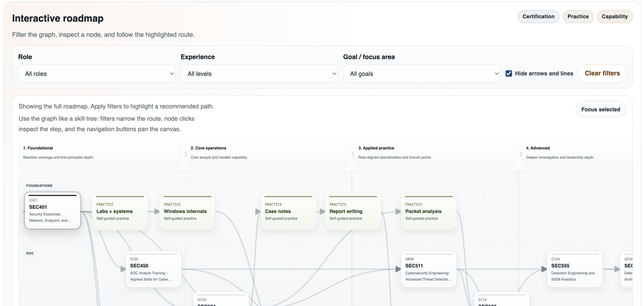The width and height of the screenshot is (644, 306).
Task: Select the Report writing practice node
Action: (x=353, y=211)
